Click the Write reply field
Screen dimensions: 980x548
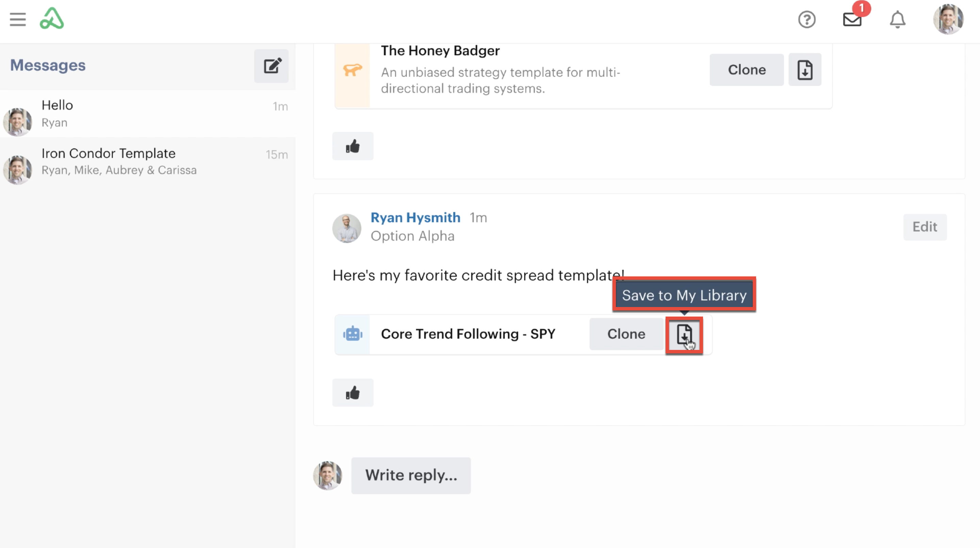[411, 475]
